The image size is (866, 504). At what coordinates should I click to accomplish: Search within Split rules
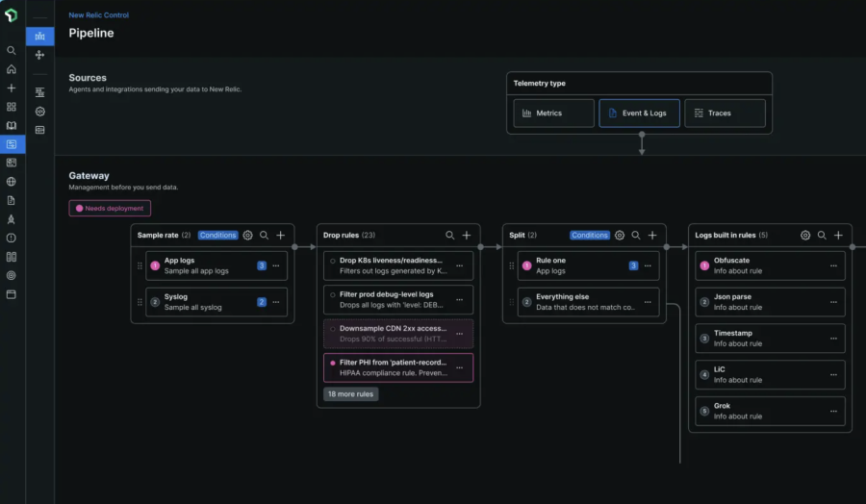[x=636, y=235]
